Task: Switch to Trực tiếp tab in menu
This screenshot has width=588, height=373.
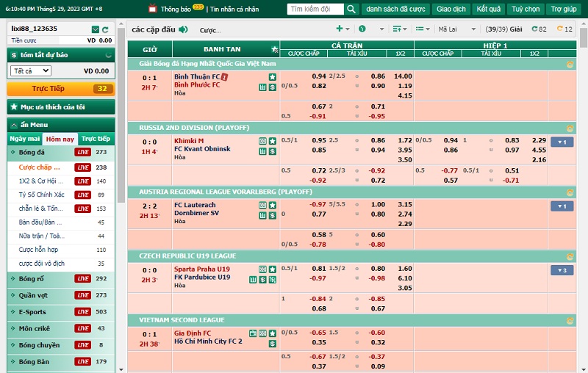Action: 96,139
